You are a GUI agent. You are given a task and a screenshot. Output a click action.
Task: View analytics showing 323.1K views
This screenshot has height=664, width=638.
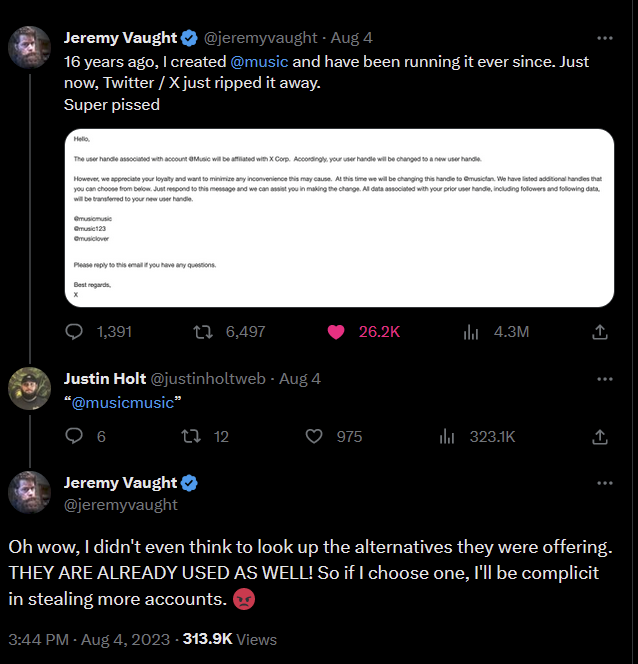(x=447, y=436)
